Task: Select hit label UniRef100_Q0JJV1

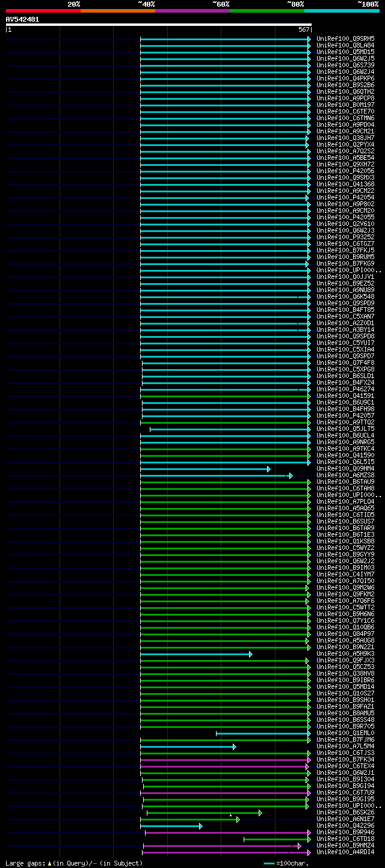Action: coord(345,277)
